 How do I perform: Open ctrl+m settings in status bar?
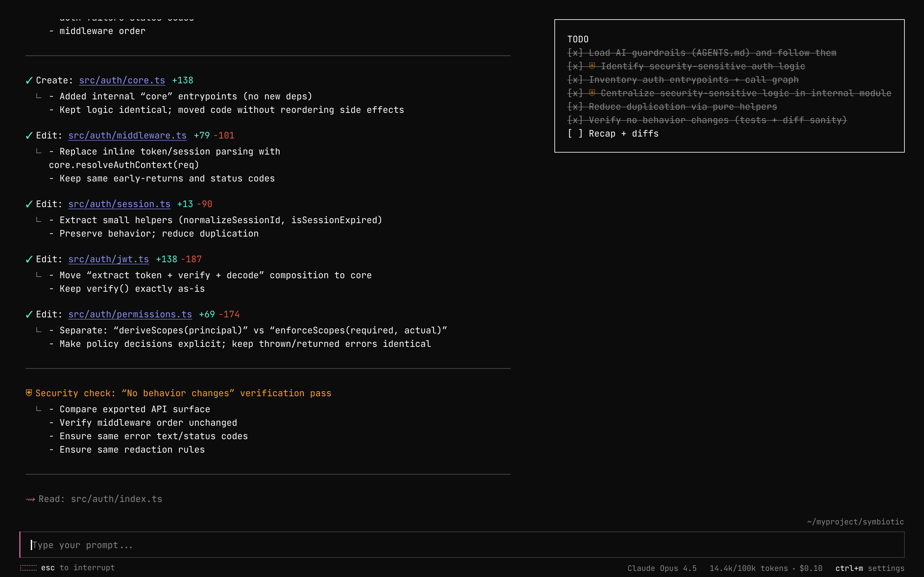tap(869, 568)
